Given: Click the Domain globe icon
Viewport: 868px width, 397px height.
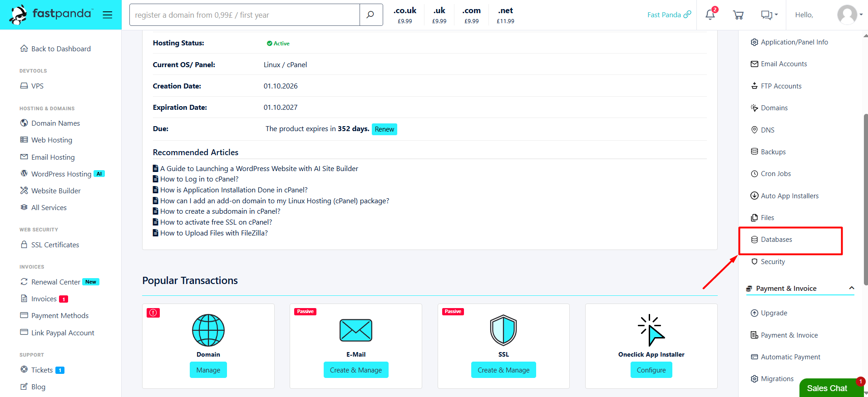Looking at the screenshot, I should (x=208, y=330).
